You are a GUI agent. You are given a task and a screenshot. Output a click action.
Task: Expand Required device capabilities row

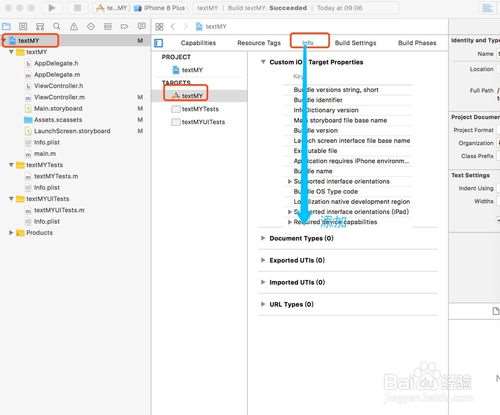[290, 222]
